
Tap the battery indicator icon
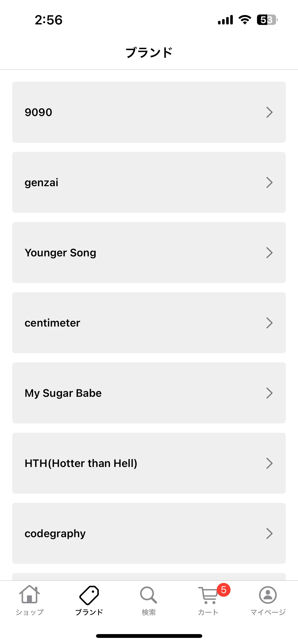click(267, 20)
